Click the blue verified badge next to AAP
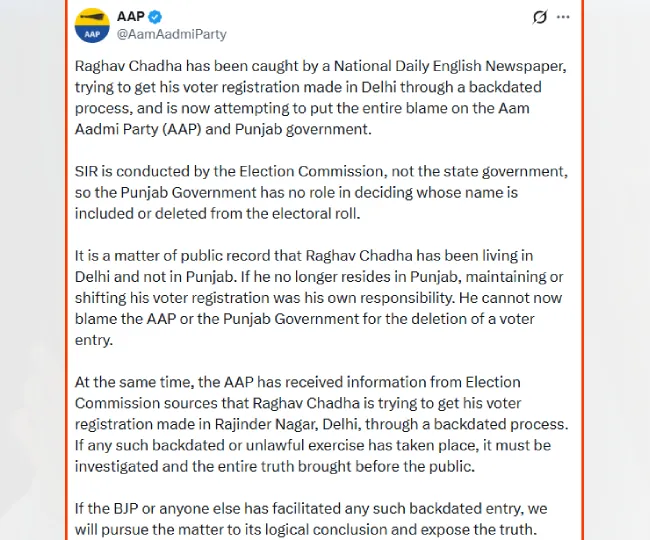 [155, 17]
